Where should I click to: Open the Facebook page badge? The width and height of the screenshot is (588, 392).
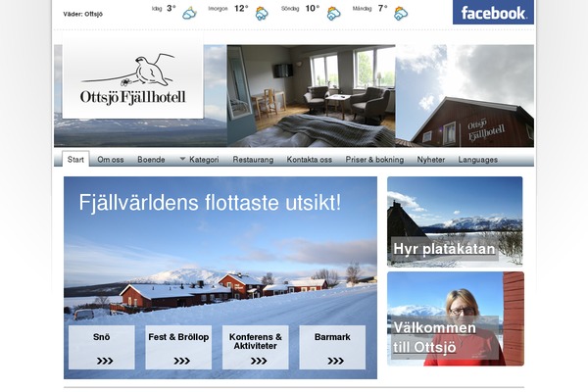point(493,12)
